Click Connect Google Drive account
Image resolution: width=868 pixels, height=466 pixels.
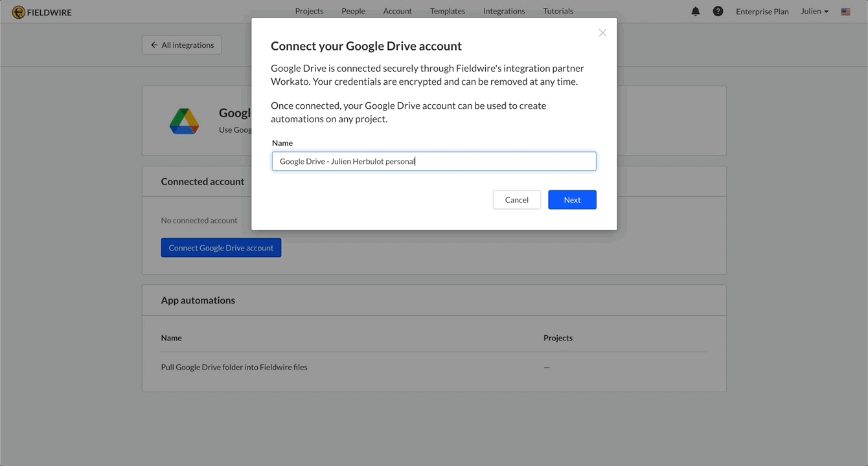221,247
